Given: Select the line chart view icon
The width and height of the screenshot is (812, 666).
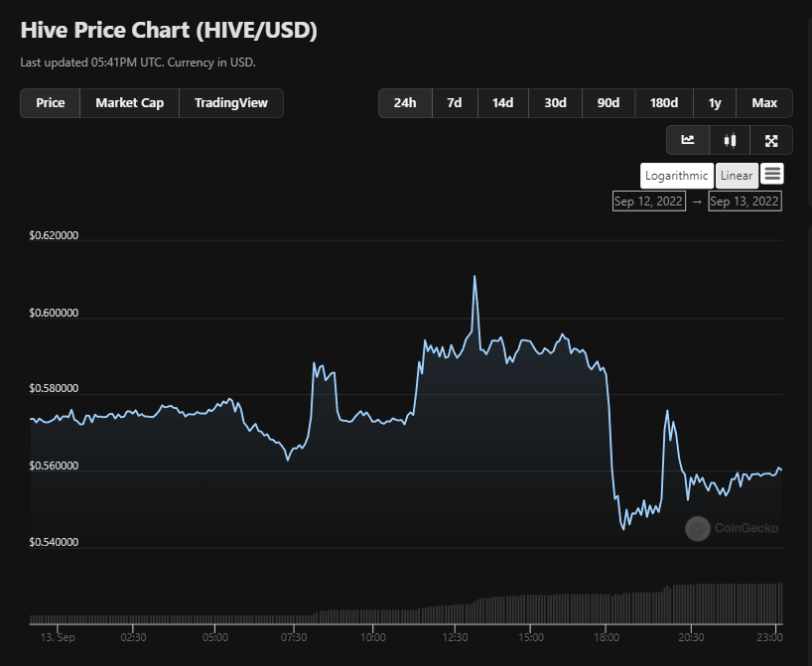Looking at the screenshot, I should point(688,140).
